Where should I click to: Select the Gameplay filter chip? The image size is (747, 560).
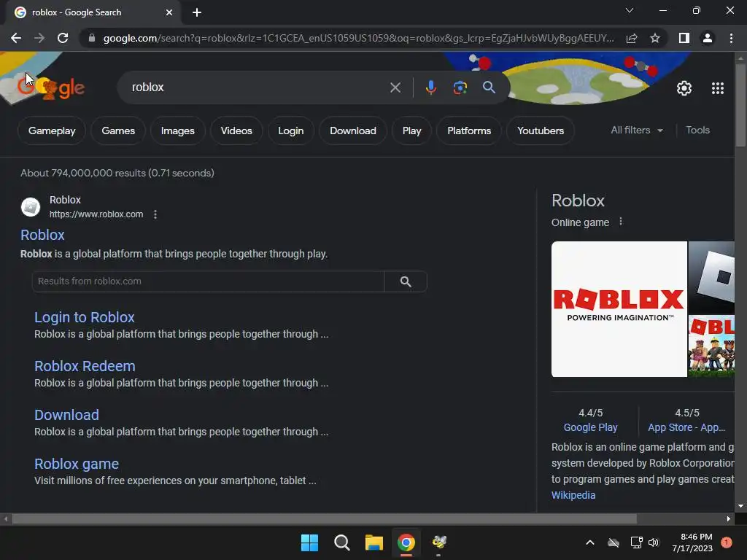[x=52, y=131]
